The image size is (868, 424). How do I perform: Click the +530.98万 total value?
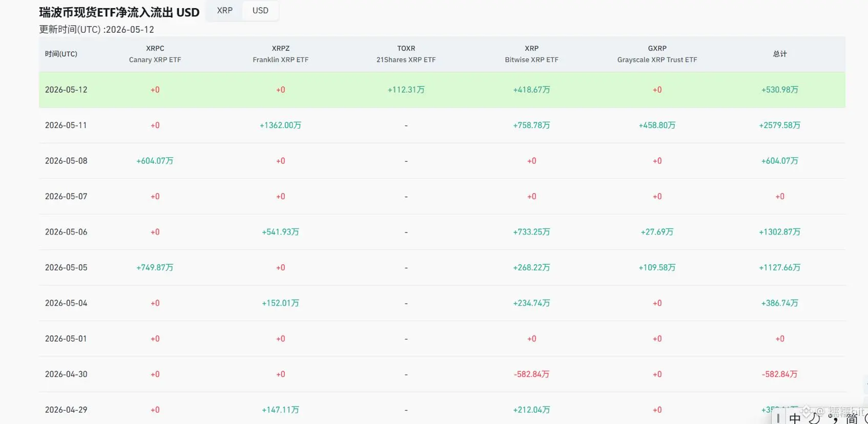click(x=780, y=90)
